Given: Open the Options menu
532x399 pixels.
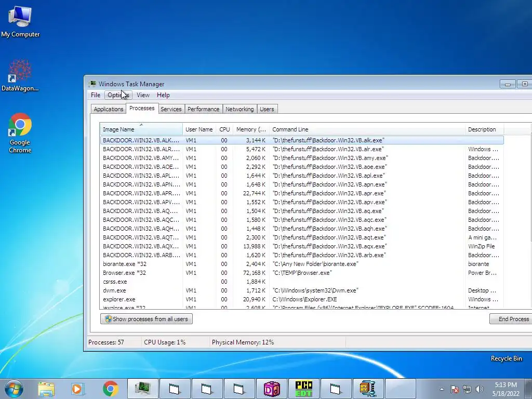Looking at the screenshot, I should [x=118, y=95].
